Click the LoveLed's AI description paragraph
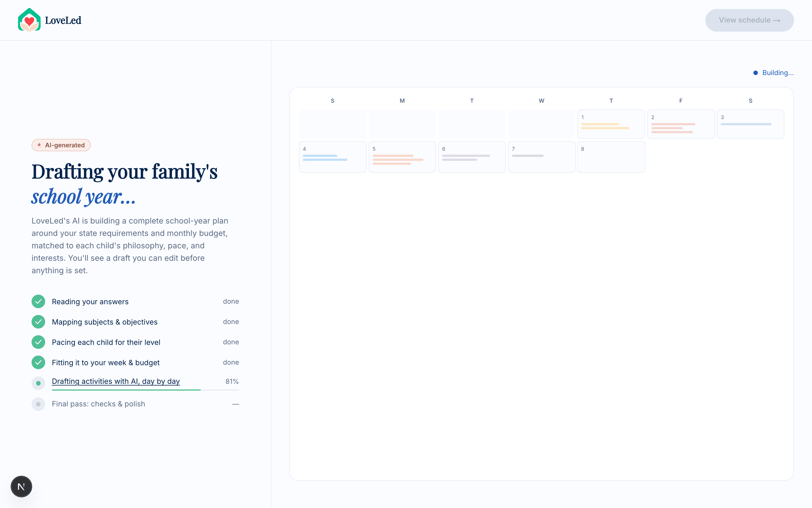This screenshot has height=508, width=812. [x=130, y=246]
